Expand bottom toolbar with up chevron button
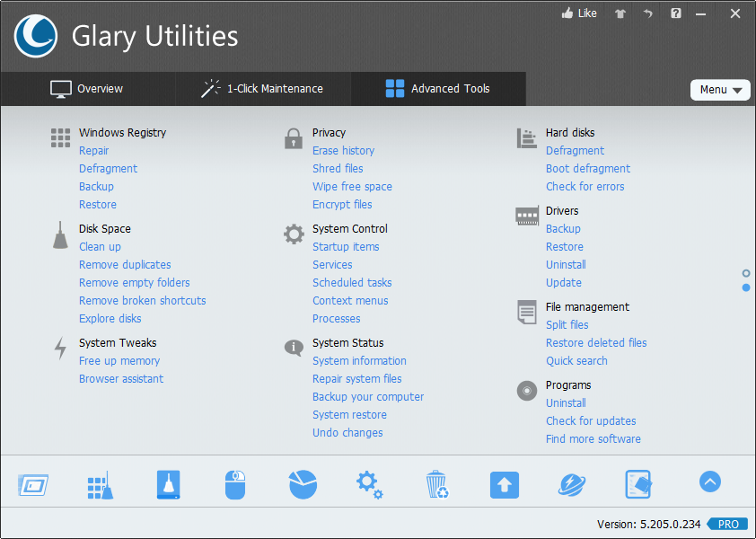Image resolution: width=756 pixels, height=539 pixels. pos(710,482)
